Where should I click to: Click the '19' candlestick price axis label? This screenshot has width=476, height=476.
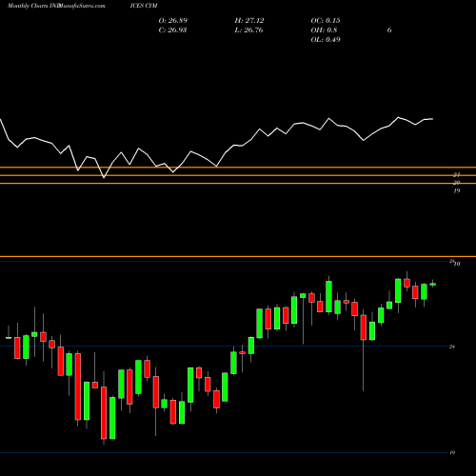point(452,452)
